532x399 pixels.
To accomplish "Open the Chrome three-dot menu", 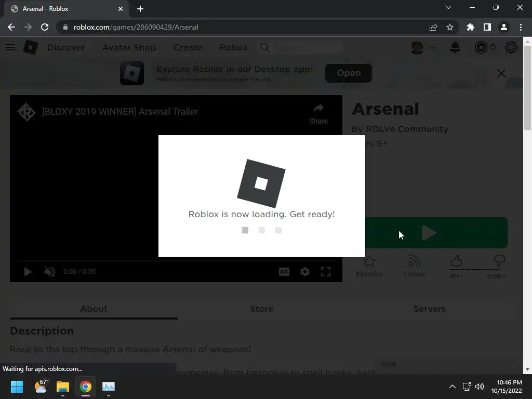I will point(521,27).
